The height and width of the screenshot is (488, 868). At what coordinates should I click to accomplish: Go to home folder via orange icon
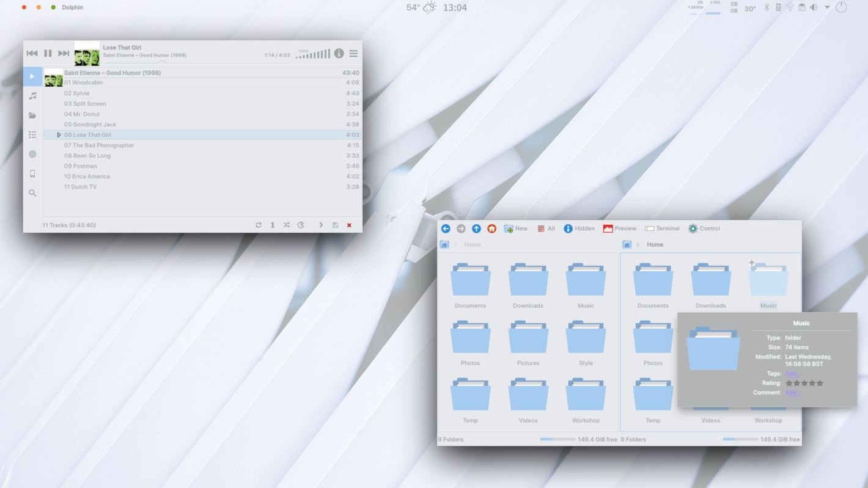492,228
